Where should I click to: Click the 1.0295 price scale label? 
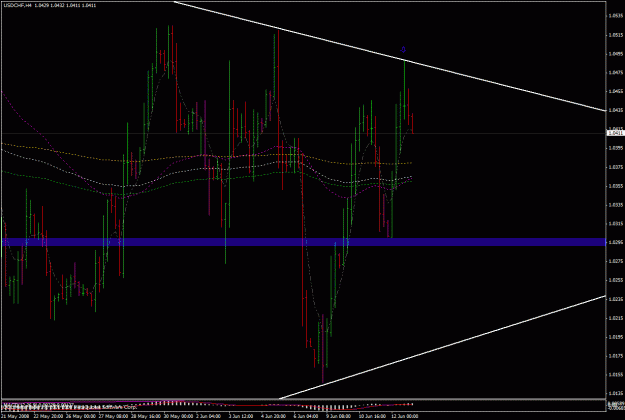[x=615, y=242]
